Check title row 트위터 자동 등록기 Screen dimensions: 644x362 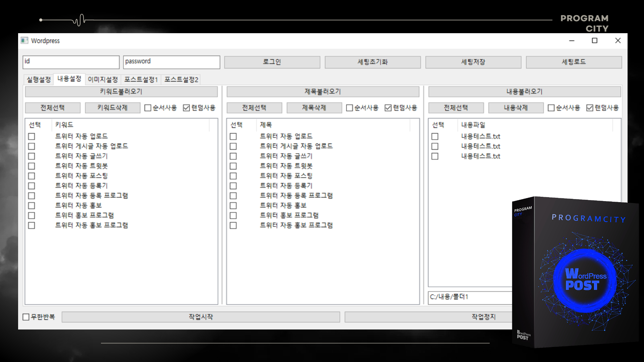[233, 186]
